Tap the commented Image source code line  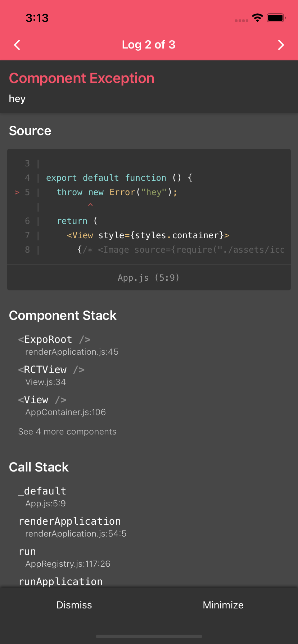tap(181, 250)
